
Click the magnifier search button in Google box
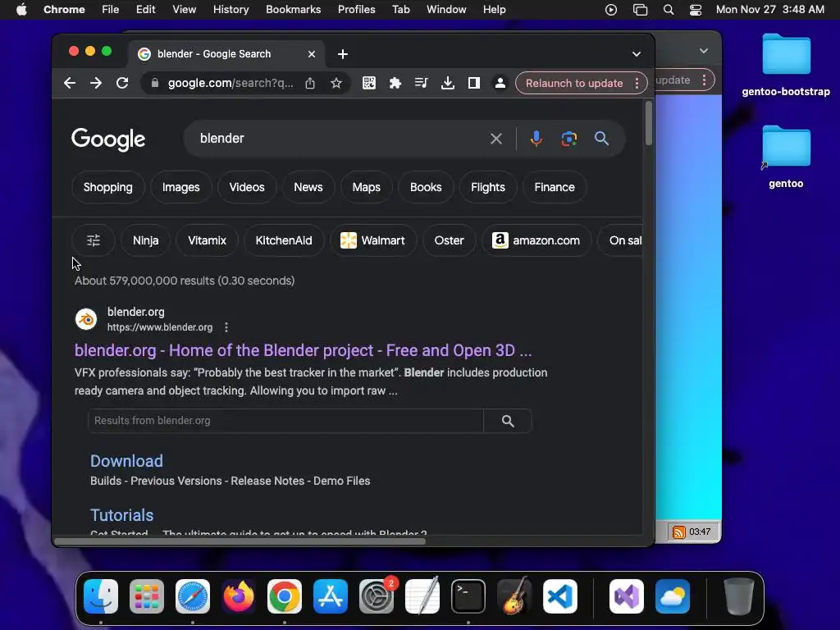(x=601, y=139)
